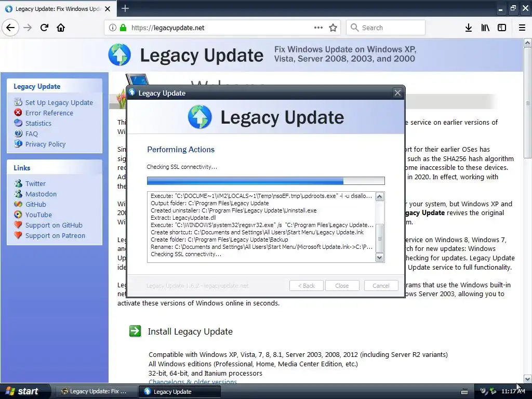532x399 pixels.
Task: Click the Twitter people icon
Action: (18, 183)
